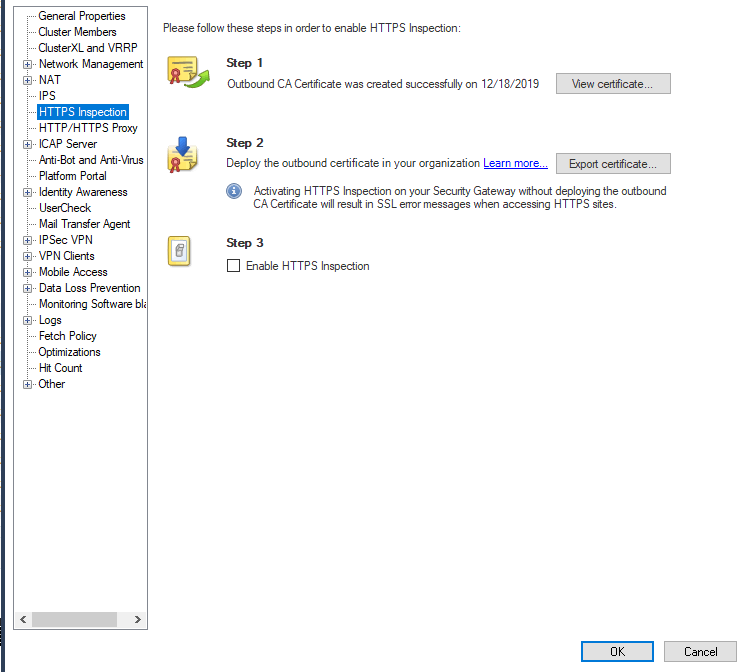Confirm the dialog with OK
Viewport: 751px width, 672px height.
click(617, 651)
